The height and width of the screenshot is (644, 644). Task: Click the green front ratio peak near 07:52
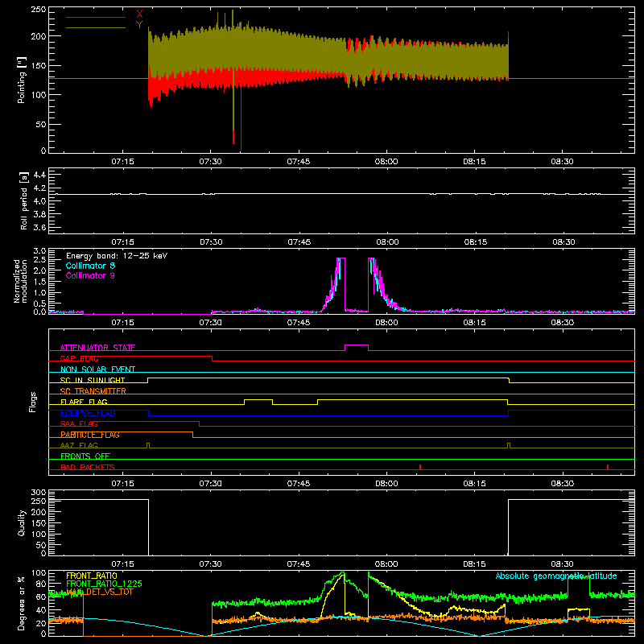coord(342,573)
